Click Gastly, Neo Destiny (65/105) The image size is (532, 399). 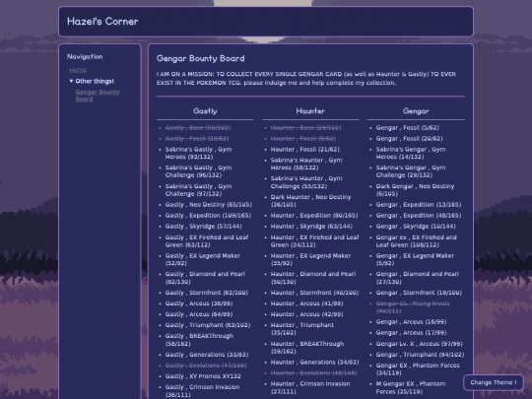[208, 205]
